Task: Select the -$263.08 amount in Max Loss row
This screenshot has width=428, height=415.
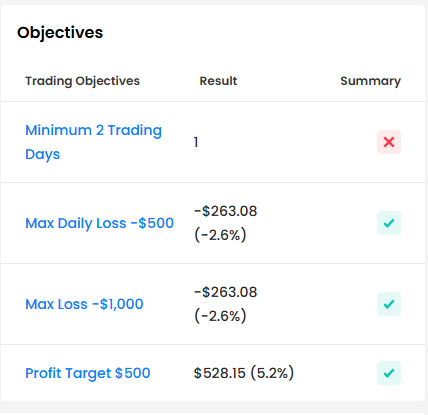Action: point(226,292)
